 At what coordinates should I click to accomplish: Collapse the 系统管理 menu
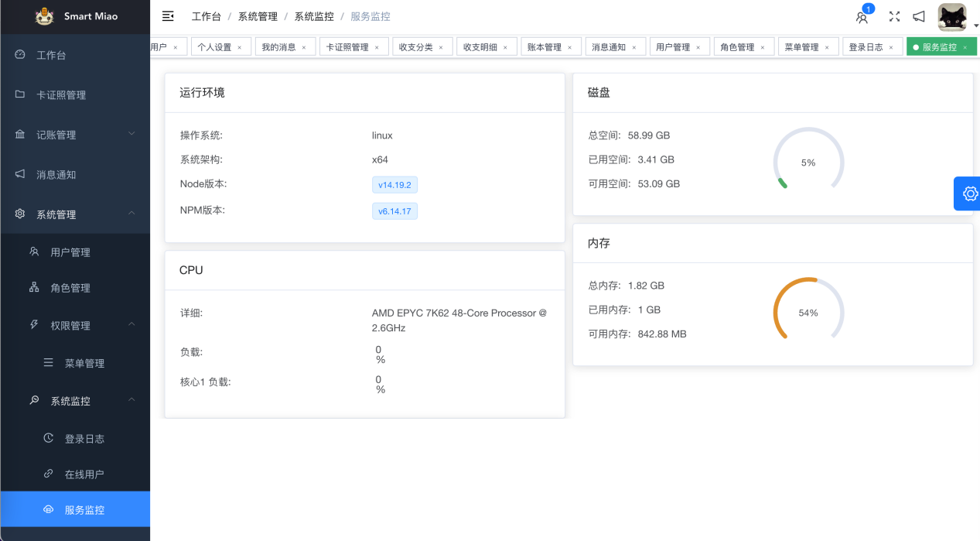click(75, 214)
